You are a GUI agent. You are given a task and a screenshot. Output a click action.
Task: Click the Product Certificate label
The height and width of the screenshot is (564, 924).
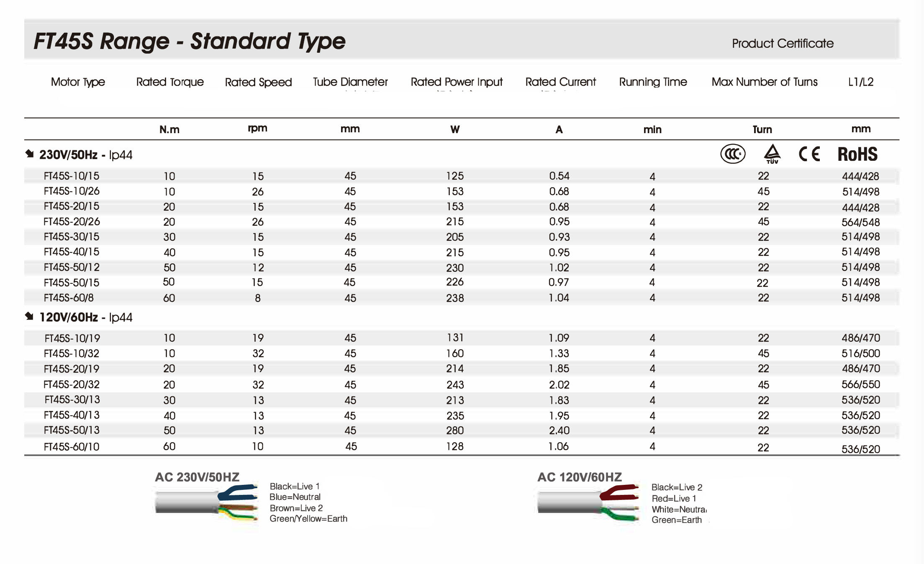point(783,44)
